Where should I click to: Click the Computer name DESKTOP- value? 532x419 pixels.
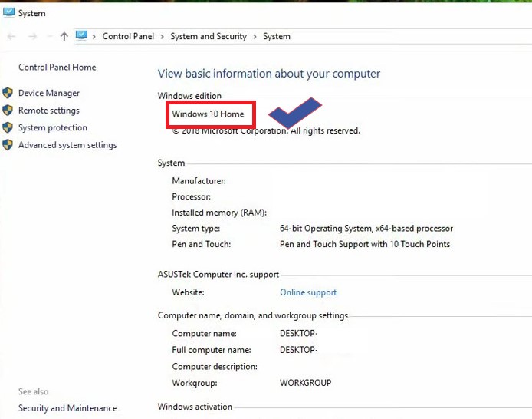click(298, 333)
